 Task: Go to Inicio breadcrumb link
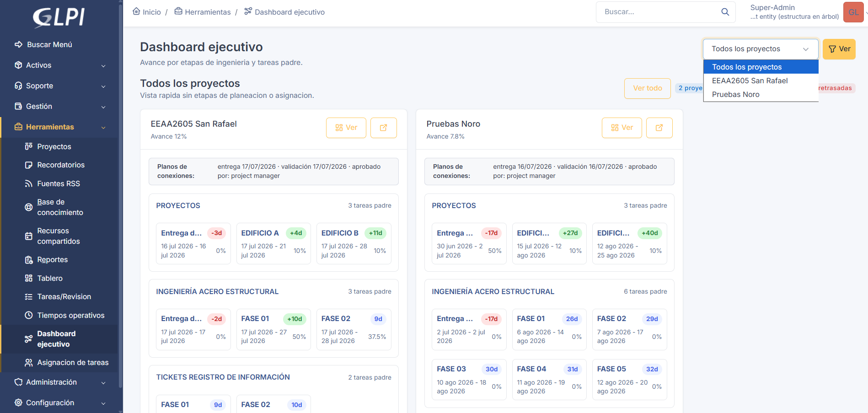[147, 12]
